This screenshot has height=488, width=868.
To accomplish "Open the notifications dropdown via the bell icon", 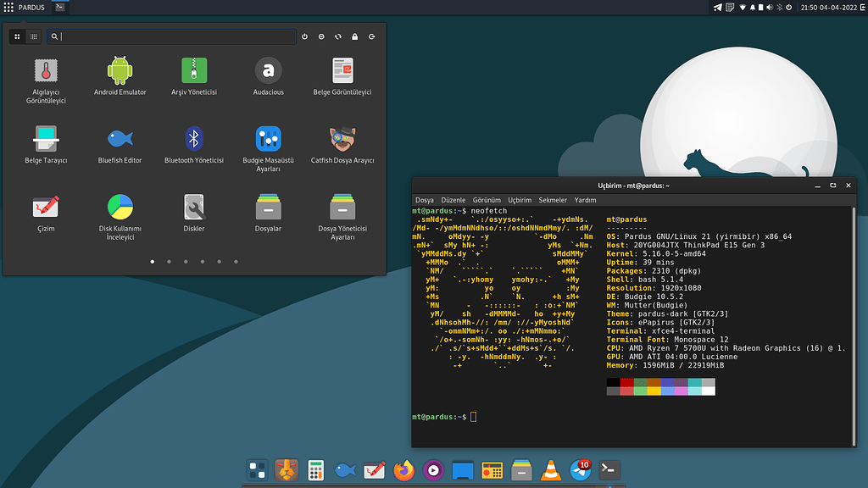I will pos(753,8).
